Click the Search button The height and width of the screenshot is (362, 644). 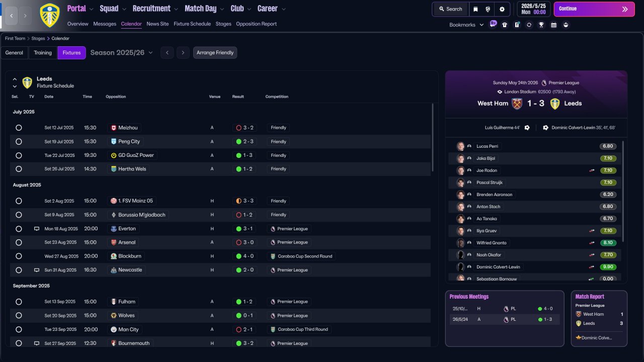(x=450, y=9)
